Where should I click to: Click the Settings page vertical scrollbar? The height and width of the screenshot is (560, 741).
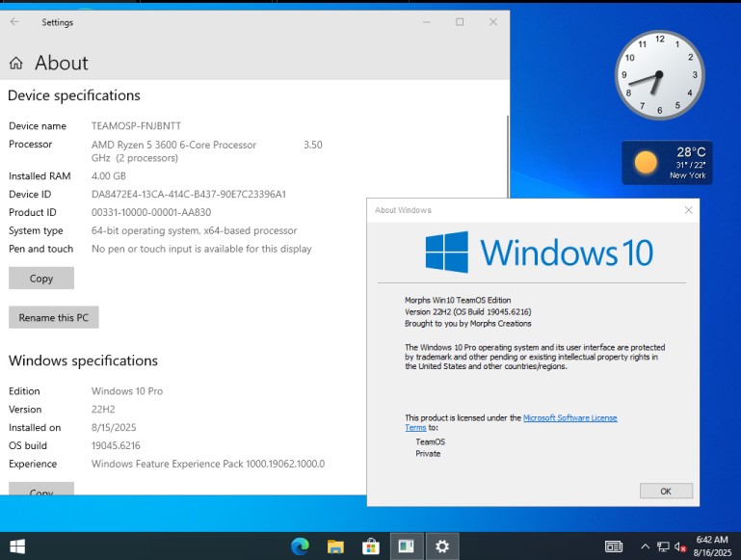(x=508, y=156)
